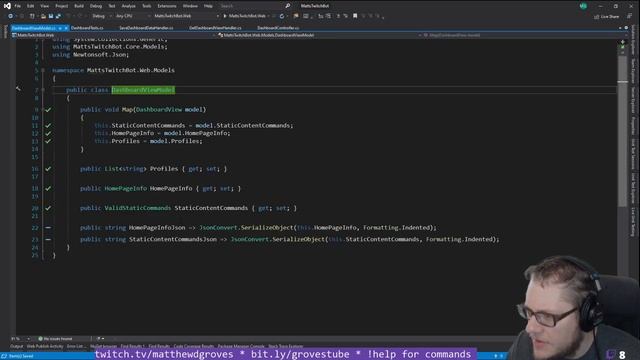Screen dimensions: 640x360
Task: Open the Web Publish Activity tab
Action: point(45,347)
